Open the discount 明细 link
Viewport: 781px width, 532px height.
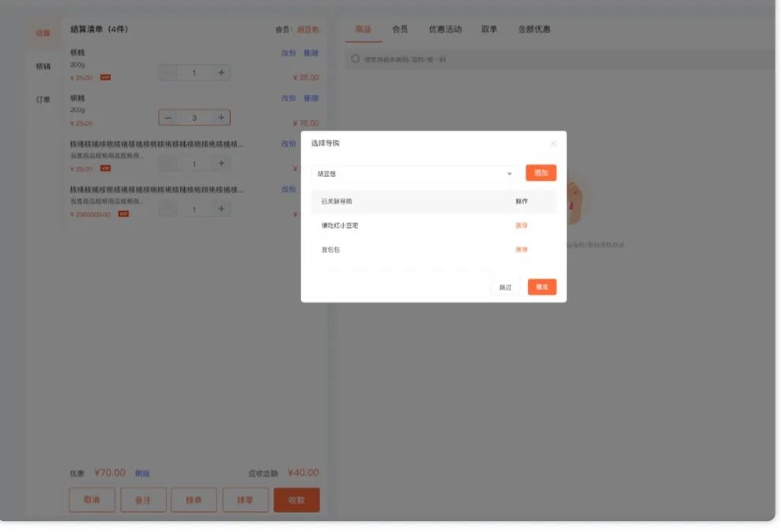pos(142,474)
